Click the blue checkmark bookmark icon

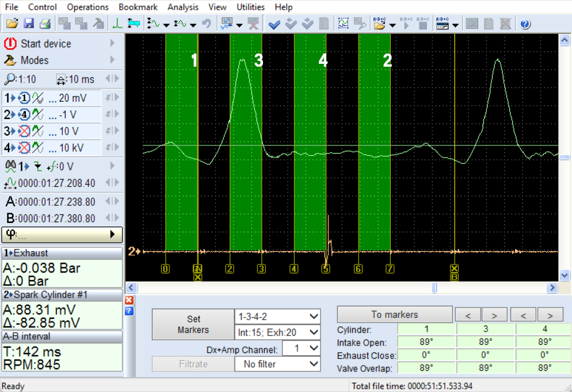274,24
